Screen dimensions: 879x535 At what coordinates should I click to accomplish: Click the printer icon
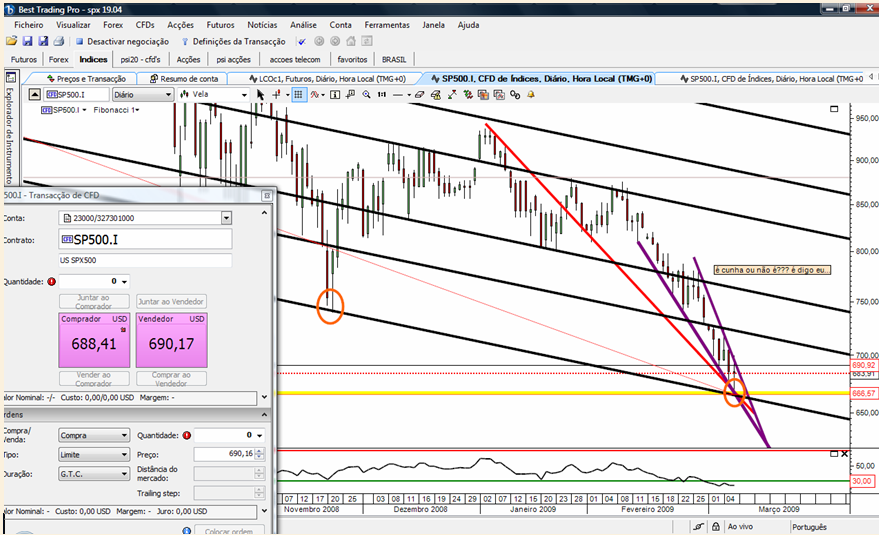58,41
